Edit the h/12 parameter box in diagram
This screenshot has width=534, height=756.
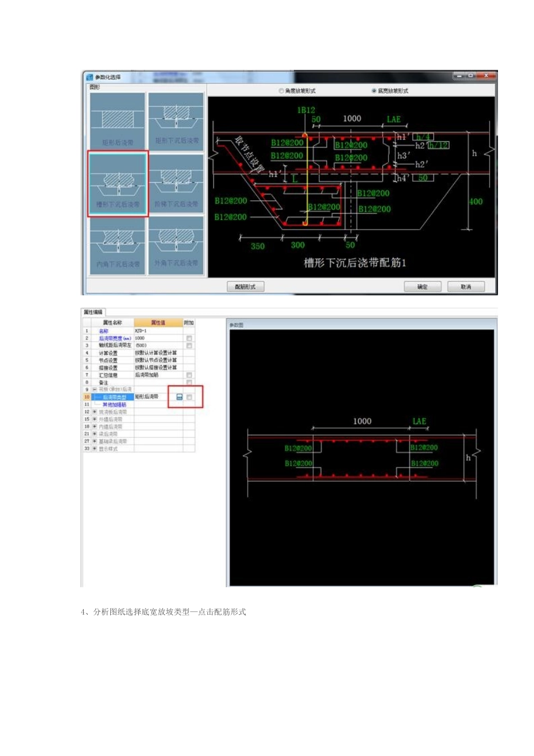438,146
